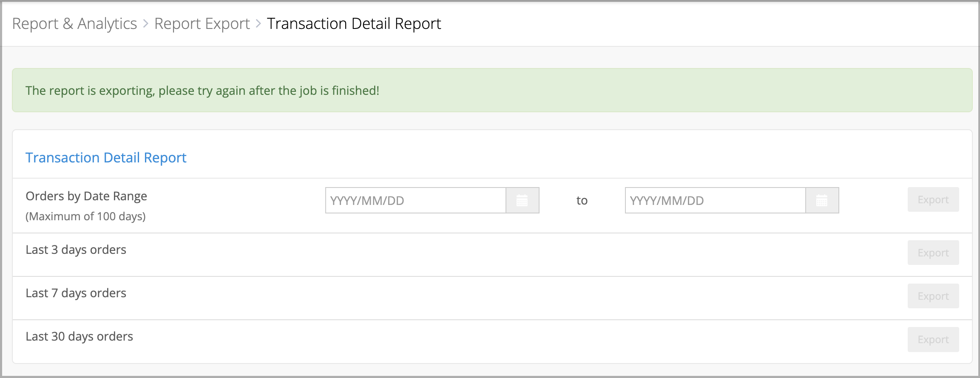Navigate to Report Export breadcrumb
980x378 pixels.
click(x=202, y=24)
